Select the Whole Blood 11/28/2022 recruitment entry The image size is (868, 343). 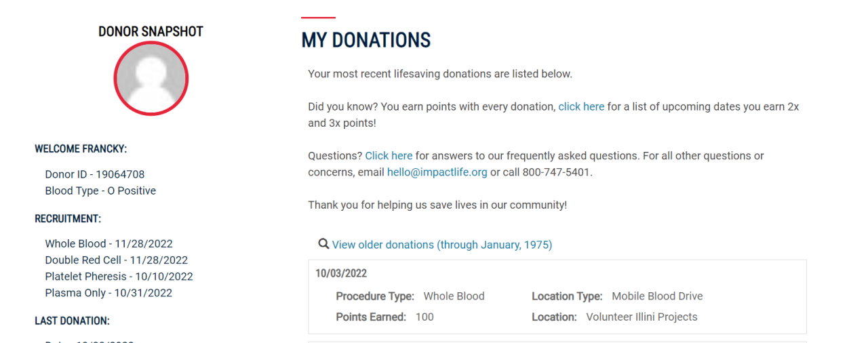pyautogui.click(x=108, y=243)
